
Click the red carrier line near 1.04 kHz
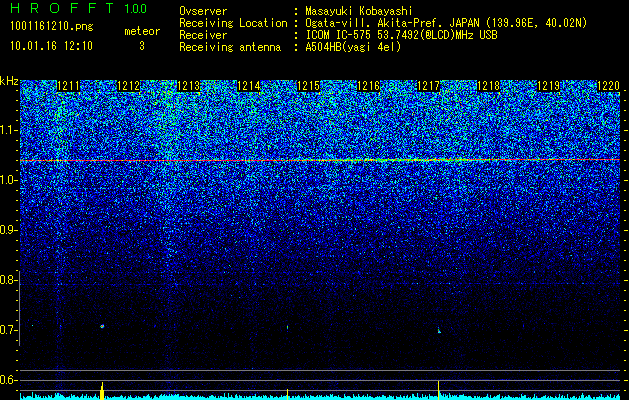tap(320, 160)
